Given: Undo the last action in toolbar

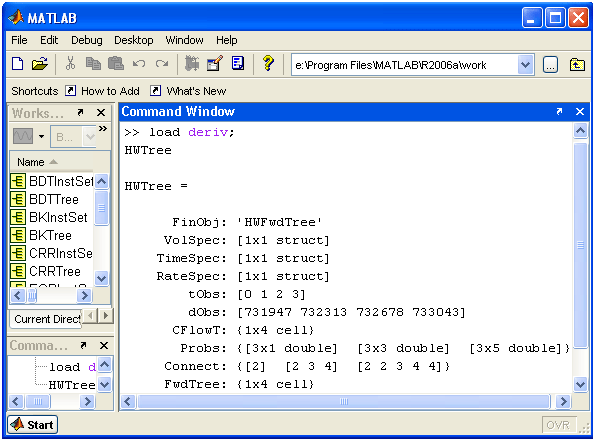Looking at the screenshot, I should pos(139,64).
